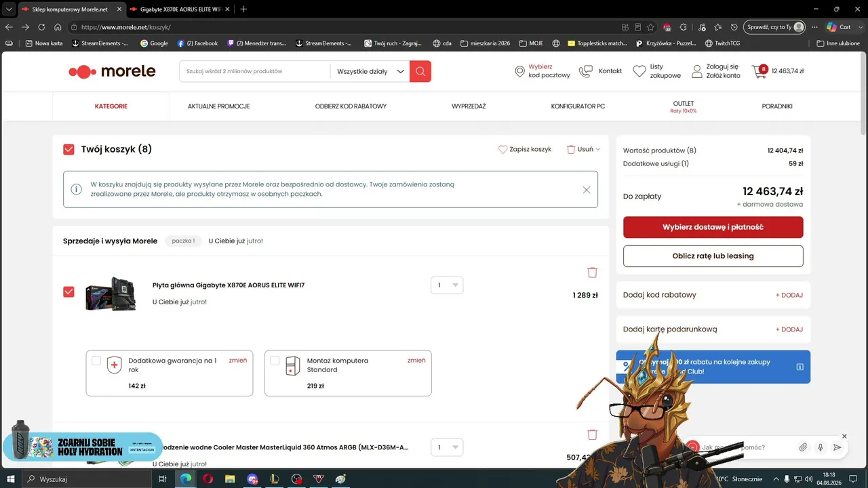Image resolution: width=868 pixels, height=488 pixels.
Task: Click the heart icon for Listy zakupowe
Action: [x=639, y=71]
